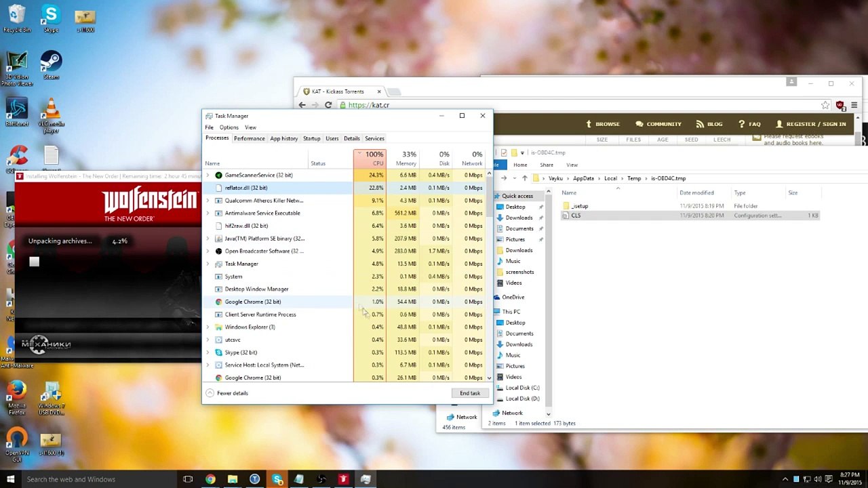Click the GameScannerService process icon
868x488 pixels.
(218, 175)
